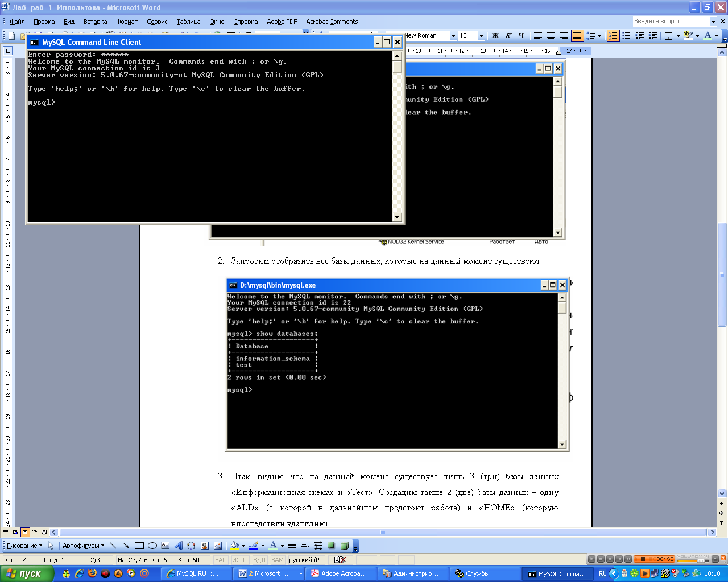Screen dimensions: 728x582
Task: Open Вставка menu
Action: point(95,22)
